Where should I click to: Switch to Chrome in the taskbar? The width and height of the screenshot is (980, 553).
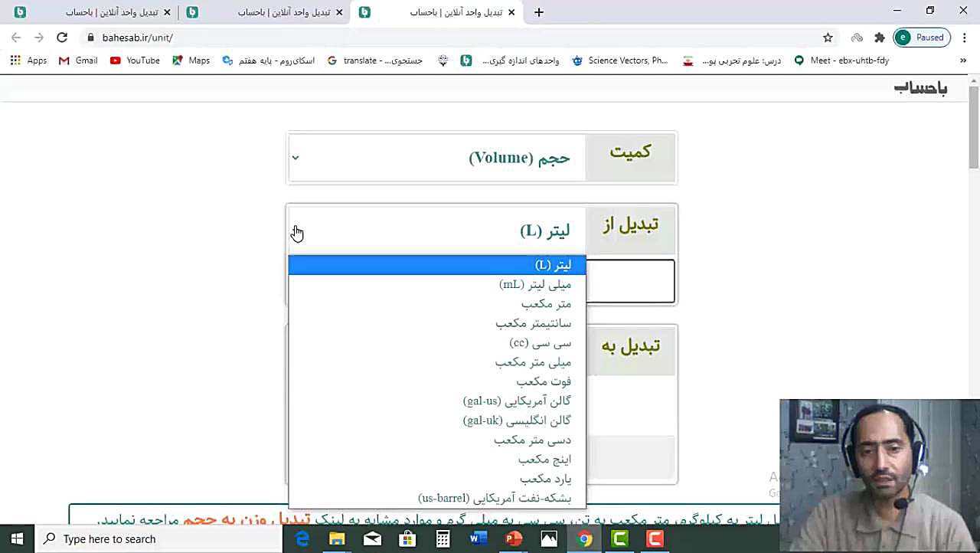point(584,539)
